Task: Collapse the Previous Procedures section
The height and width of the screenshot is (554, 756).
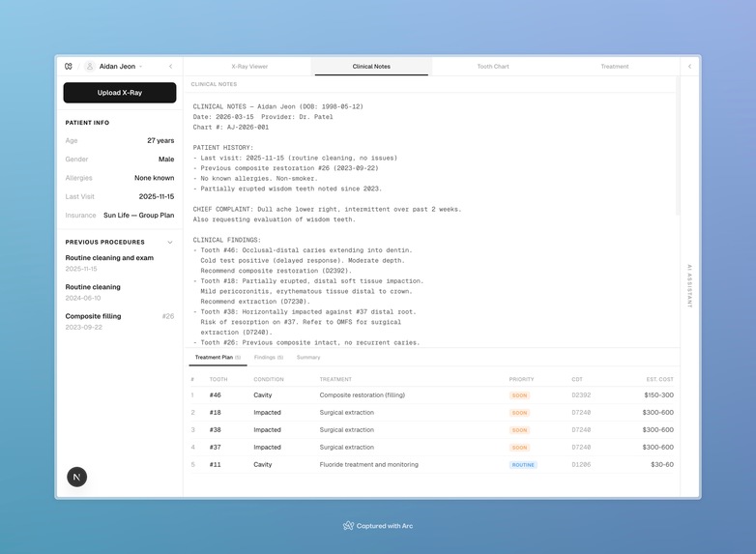Action: [170, 242]
